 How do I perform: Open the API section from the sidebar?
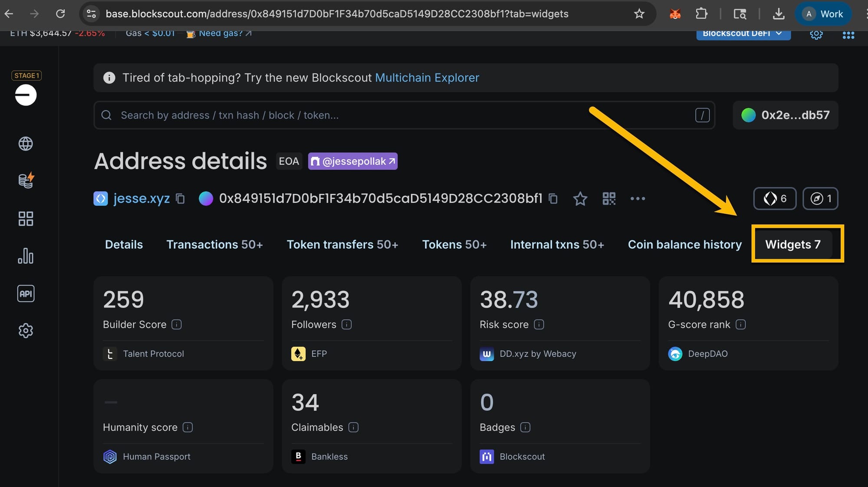(x=26, y=293)
